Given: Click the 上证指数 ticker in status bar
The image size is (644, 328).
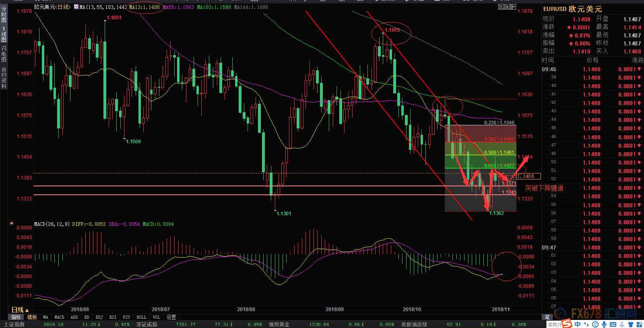Looking at the screenshot, I should coord(14,324).
